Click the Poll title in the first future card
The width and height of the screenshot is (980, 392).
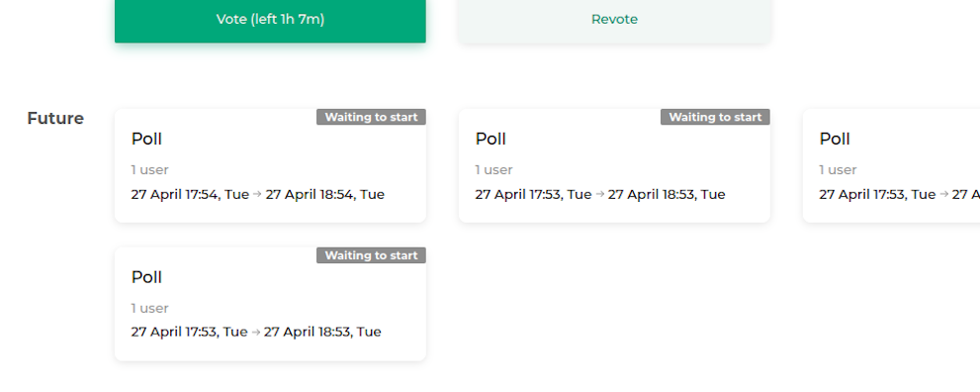click(x=146, y=139)
